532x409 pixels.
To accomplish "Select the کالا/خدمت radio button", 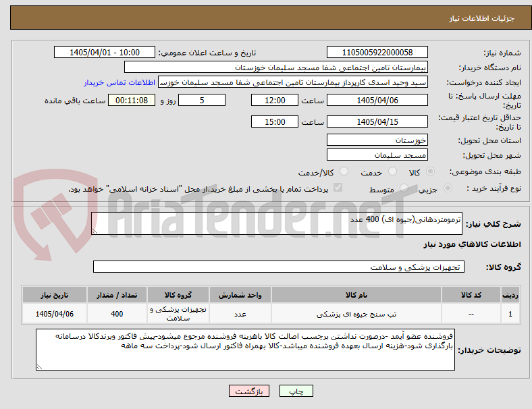I will tap(344, 171).
